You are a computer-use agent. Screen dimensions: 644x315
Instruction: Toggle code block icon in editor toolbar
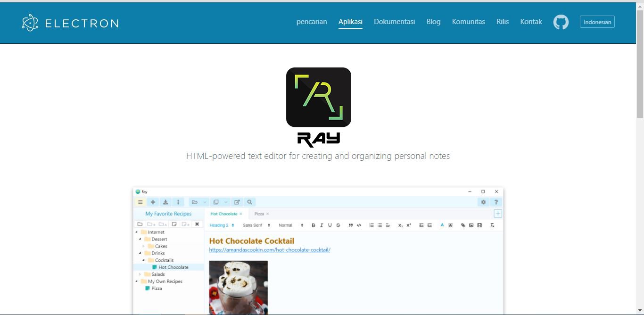tap(359, 225)
